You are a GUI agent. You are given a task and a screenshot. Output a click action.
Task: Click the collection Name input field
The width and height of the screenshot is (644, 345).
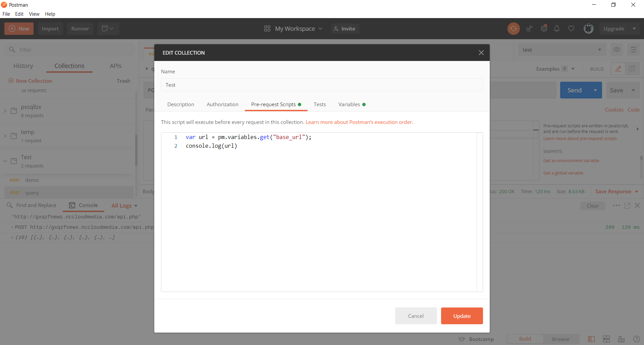coord(322,85)
